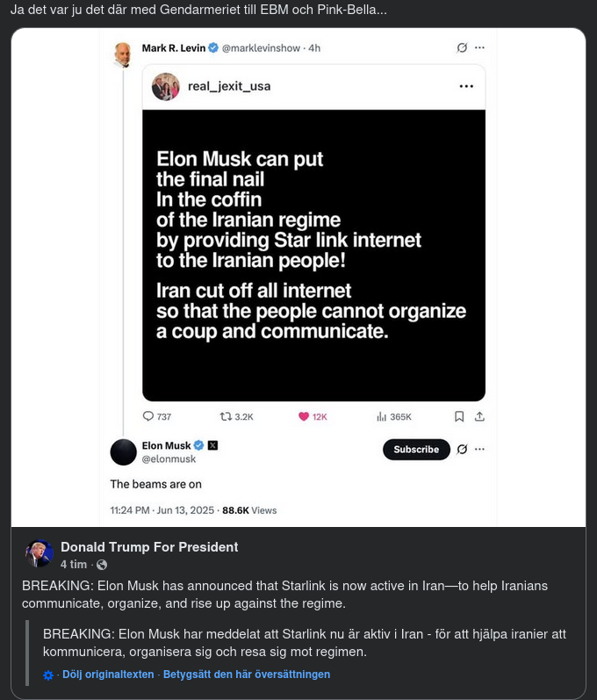Click the retweet icon showing 3.2K
597x700 pixels.
click(226, 416)
